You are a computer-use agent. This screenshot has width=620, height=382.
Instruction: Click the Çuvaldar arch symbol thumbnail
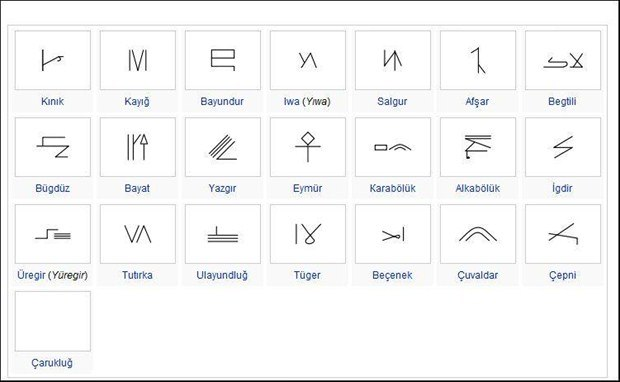tap(478, 234)
